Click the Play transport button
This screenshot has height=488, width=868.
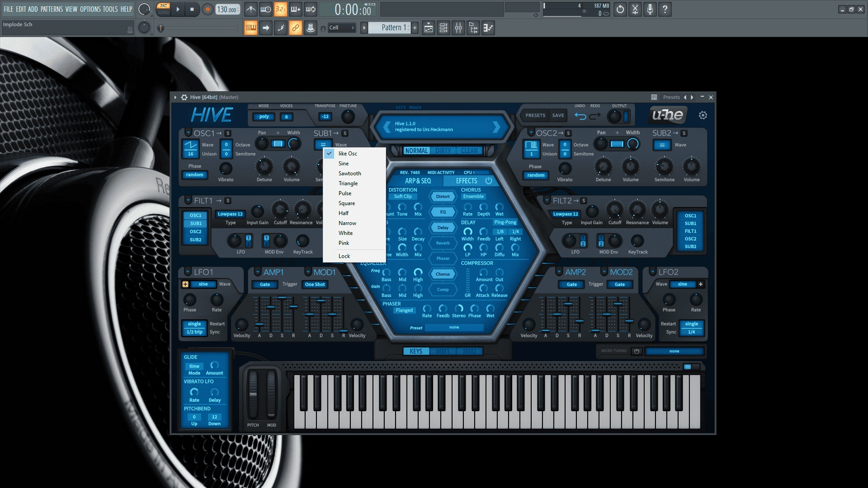178,9
